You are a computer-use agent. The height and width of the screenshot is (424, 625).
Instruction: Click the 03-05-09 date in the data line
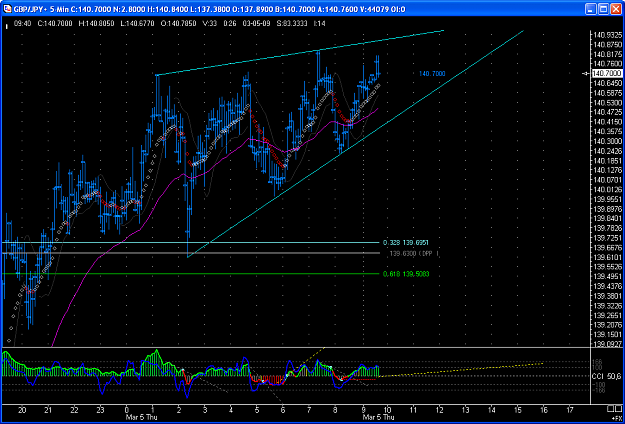tap(256, 24)
